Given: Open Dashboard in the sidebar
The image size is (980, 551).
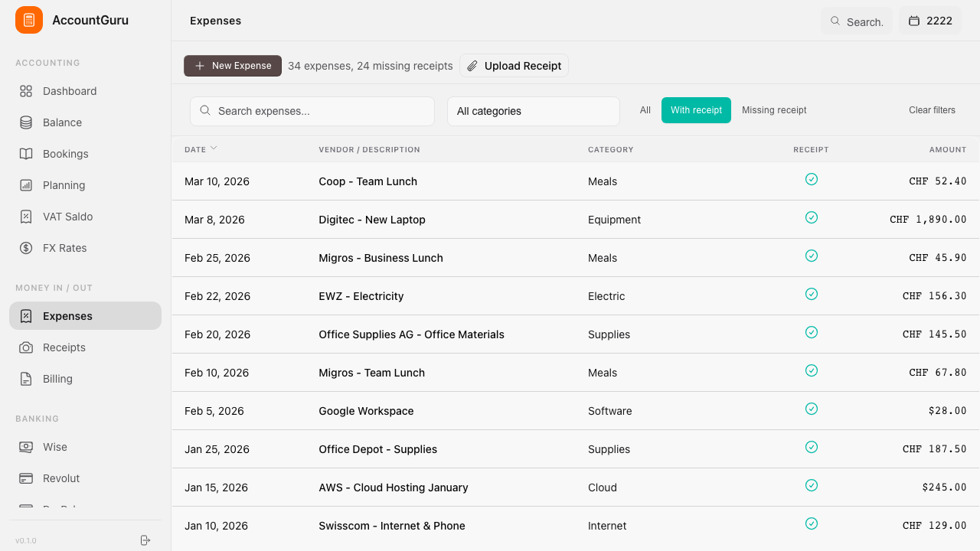Looking at the screenshot, I should [85, 91].
